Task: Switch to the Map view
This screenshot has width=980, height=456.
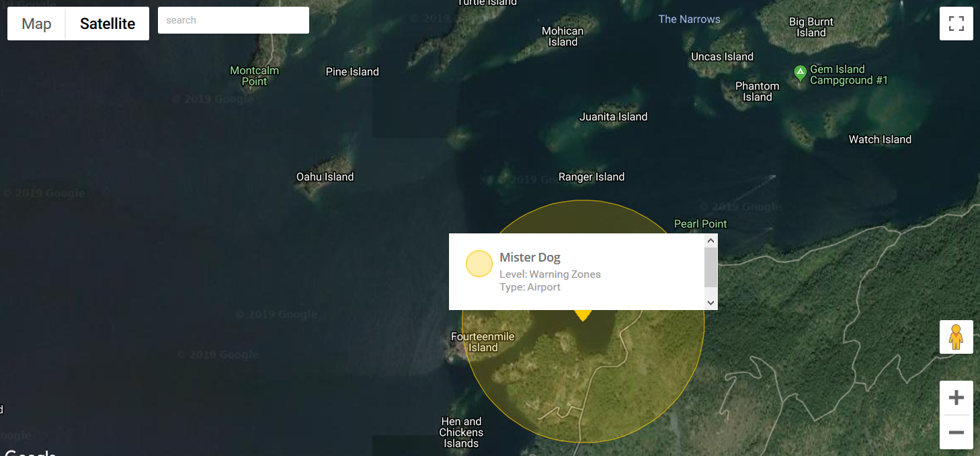Action: tap(36, 24)
